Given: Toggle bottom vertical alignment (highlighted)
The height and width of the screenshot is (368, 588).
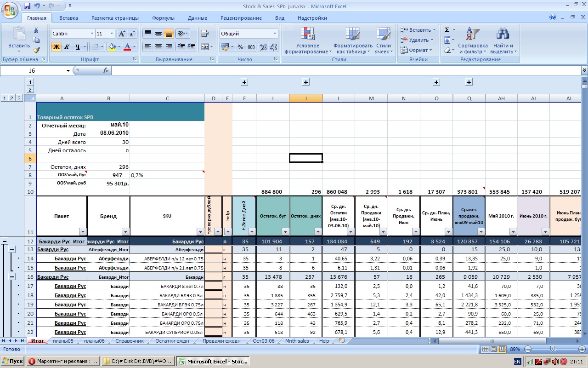Looking at the screenshot, I should coord(169,34).
